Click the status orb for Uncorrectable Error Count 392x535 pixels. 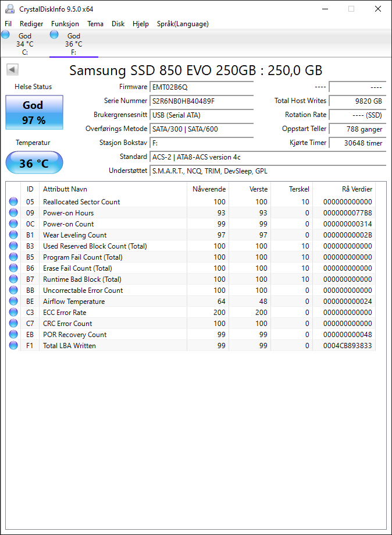(13, 290)
